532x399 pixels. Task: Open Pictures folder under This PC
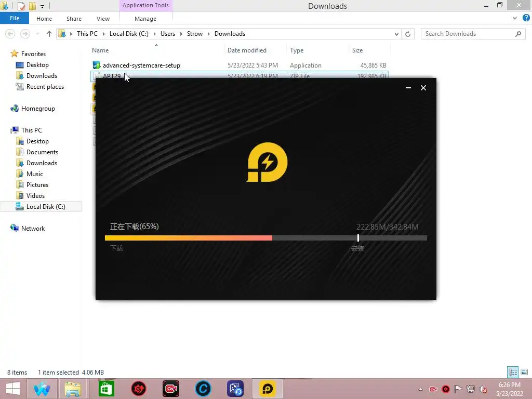[x=37, y=184]
